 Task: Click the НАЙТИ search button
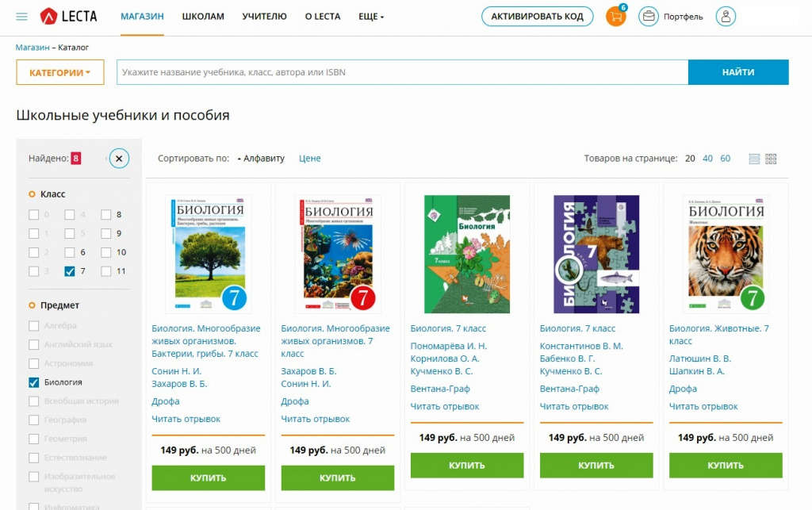tap(738, 72)
